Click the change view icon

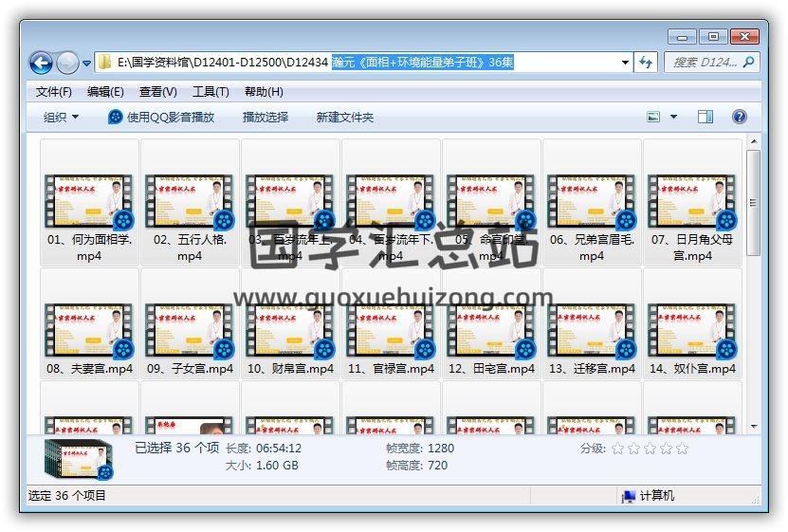(x=653, y=117)
